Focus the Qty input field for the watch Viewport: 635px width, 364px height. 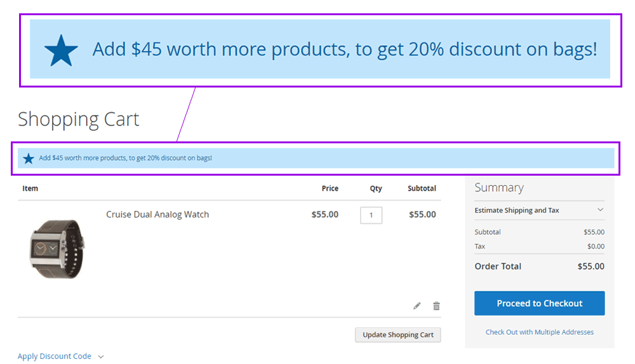click(371, 215)
